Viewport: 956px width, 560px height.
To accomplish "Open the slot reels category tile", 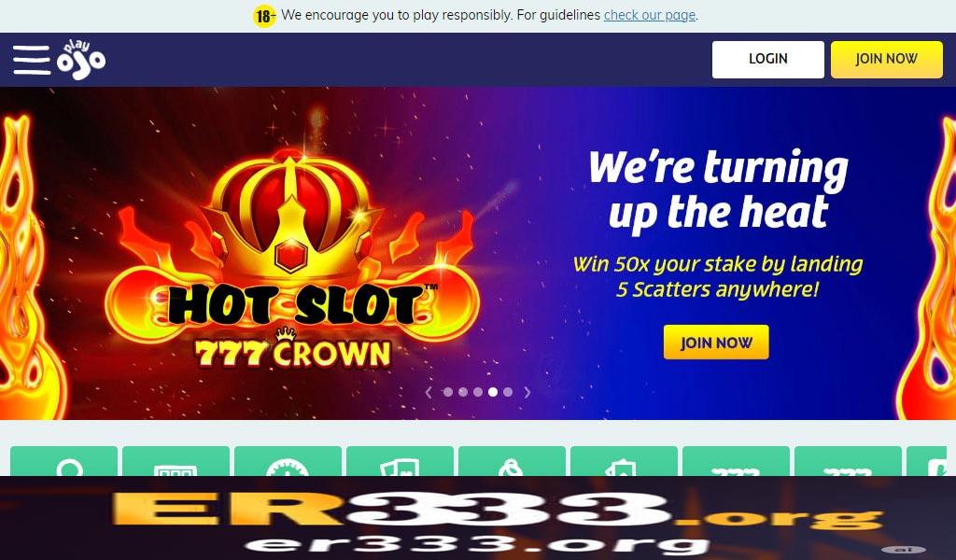I will 176,461.
